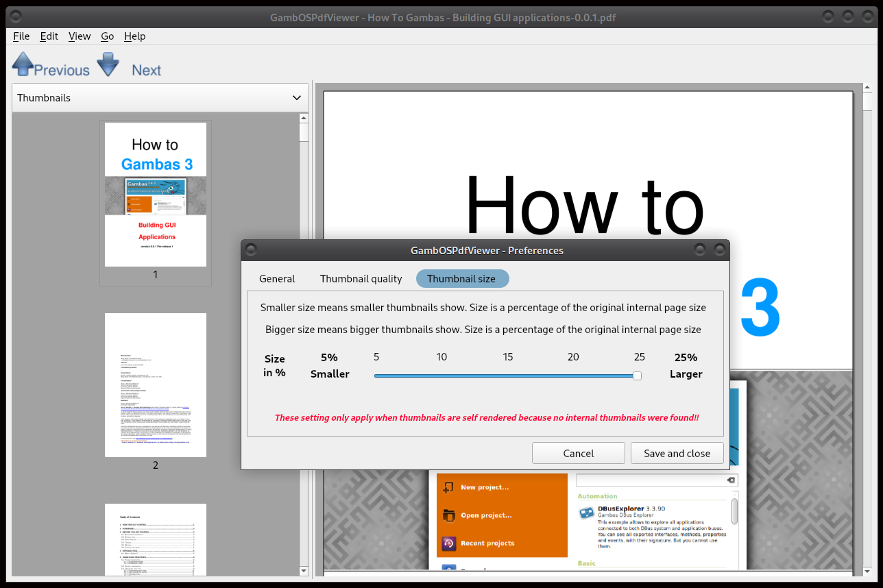
Task: Click the Previous page up-arrow icon
Action: [x=23, y=64]
